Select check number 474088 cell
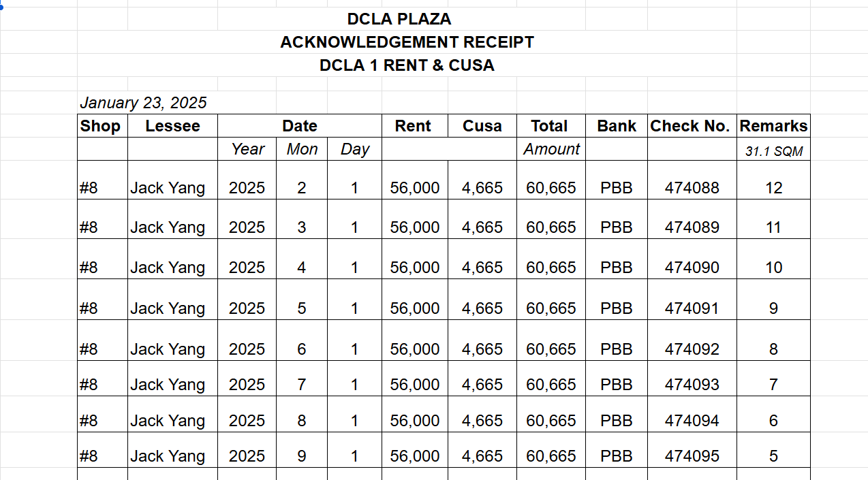 click(x=692, y=188)
